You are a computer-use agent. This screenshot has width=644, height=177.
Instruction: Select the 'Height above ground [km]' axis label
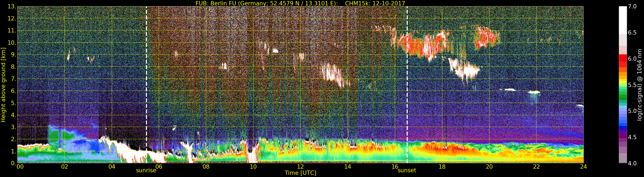(x=3, y=85)
